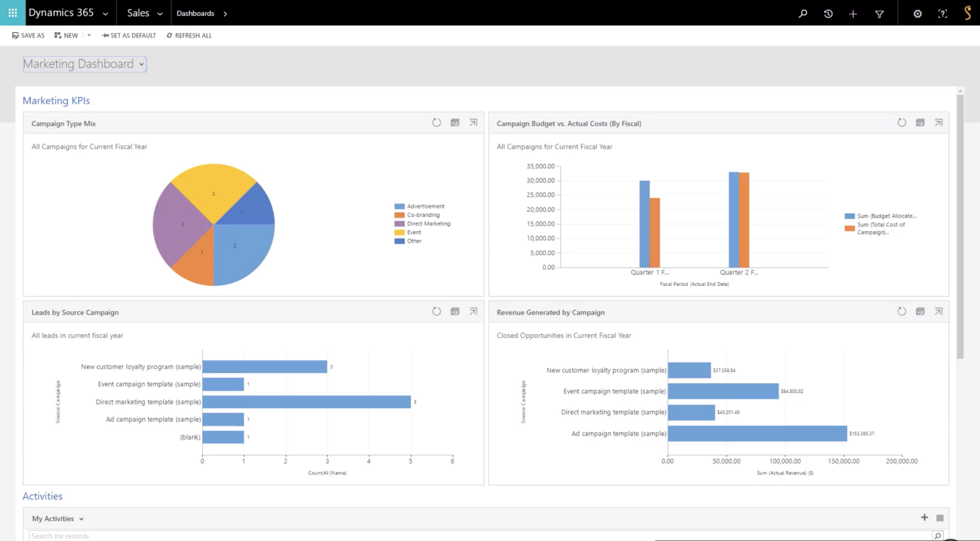Open Advanced Find filter

click(879, 13)
